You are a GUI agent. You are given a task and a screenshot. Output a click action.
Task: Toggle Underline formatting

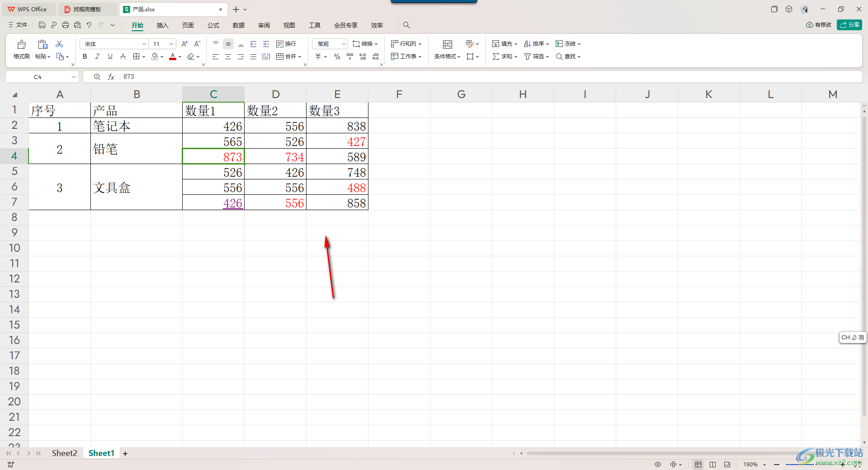click(x=110, y=56)
